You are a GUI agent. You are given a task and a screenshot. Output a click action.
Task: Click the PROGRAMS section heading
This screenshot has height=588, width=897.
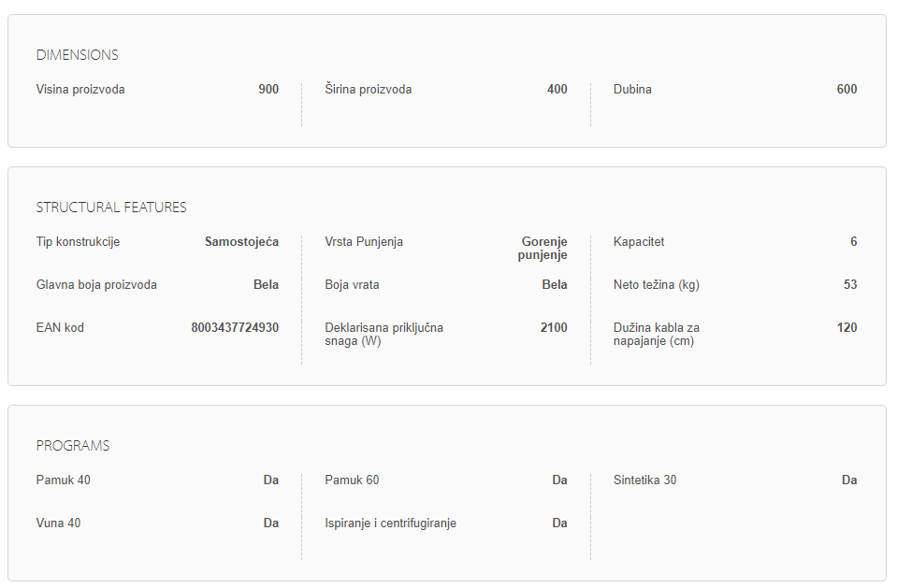[x=73, y=446]
